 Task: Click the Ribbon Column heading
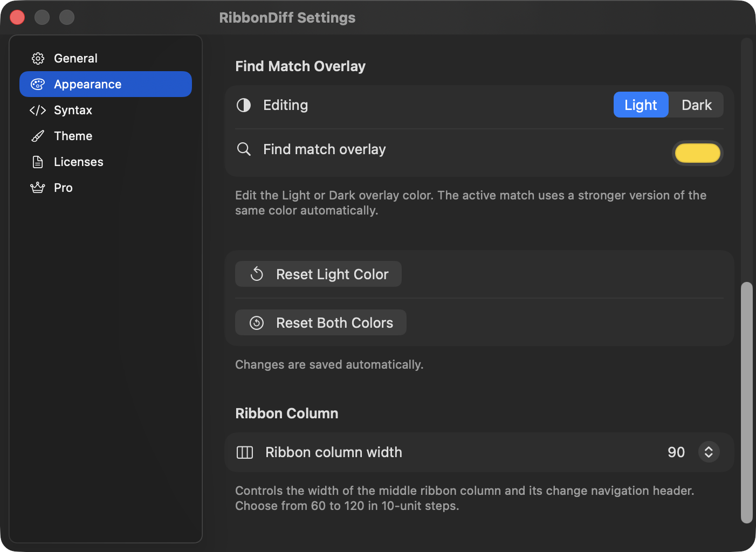[287, 413]
